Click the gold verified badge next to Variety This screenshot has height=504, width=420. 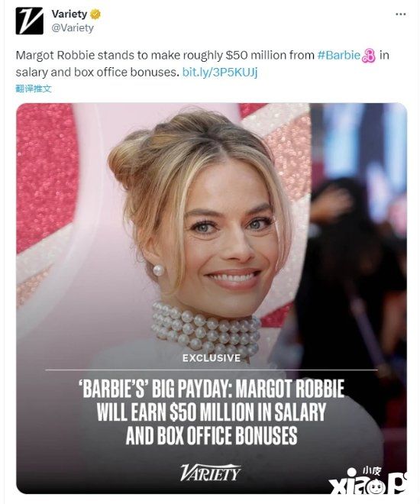[x=95, y=15]
